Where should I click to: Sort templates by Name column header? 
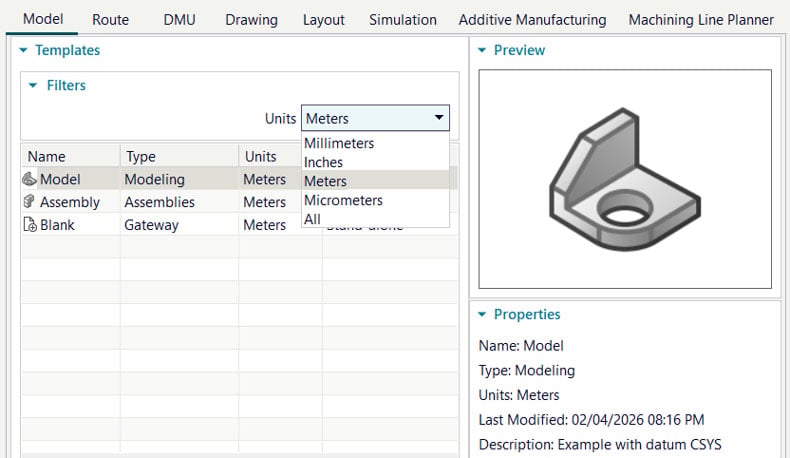(71, 156)
